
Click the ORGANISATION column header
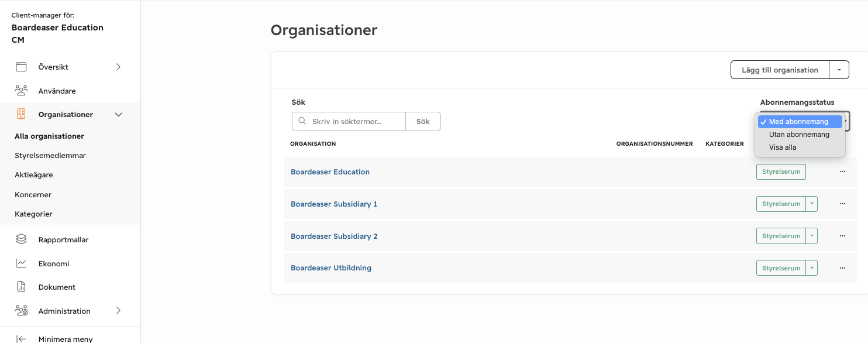313,143
